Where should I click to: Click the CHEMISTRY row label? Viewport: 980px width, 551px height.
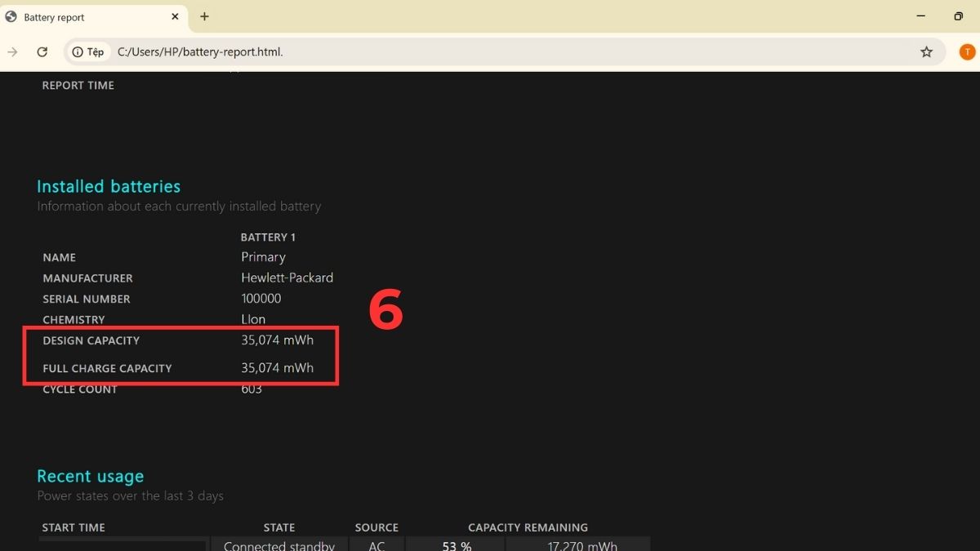73,319
